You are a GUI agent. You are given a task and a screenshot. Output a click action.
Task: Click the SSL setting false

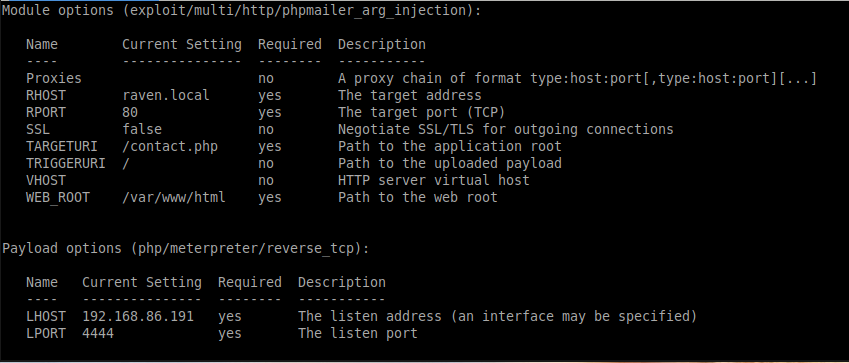click(142, 129)
